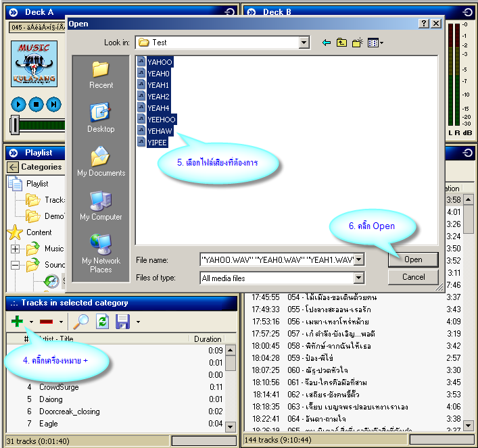Click playlist scrollbar down arrow near 3:38
The height and width of the screenshot is (448, 478).
pos(469,424)
